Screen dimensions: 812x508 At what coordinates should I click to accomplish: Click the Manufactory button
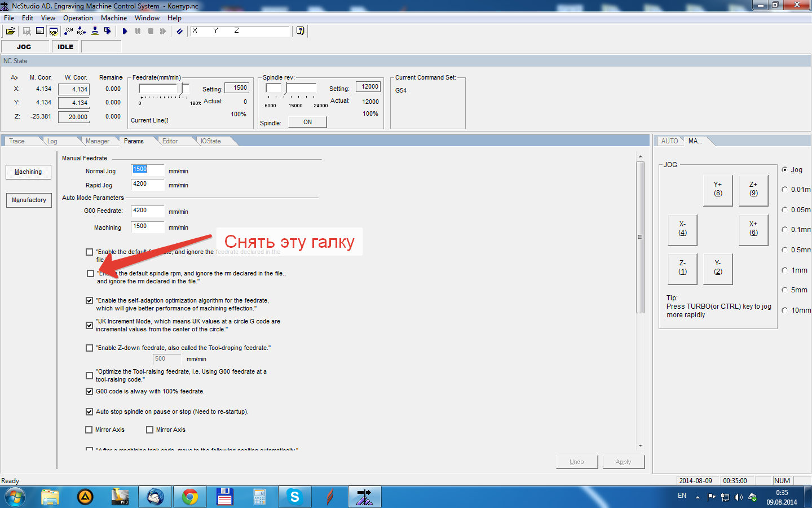[x=29, y=200]
